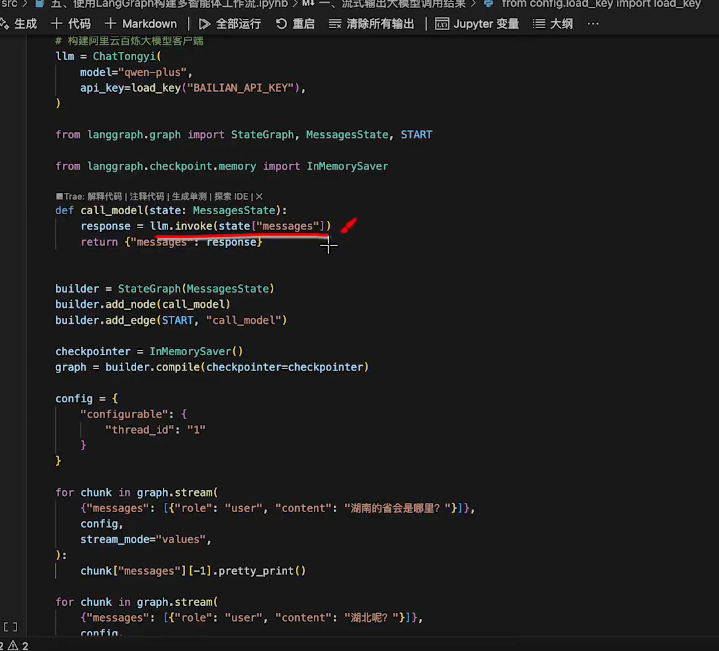Viewport: 719px width, 651px height.
Task: Click the "configurable": { line
Action: tap(133, 414)
